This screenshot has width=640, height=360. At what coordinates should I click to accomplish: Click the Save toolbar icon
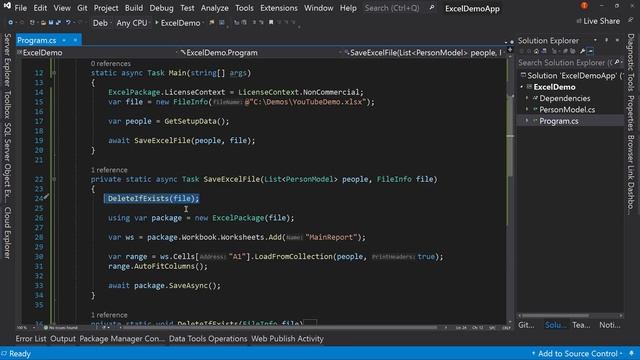51,23
